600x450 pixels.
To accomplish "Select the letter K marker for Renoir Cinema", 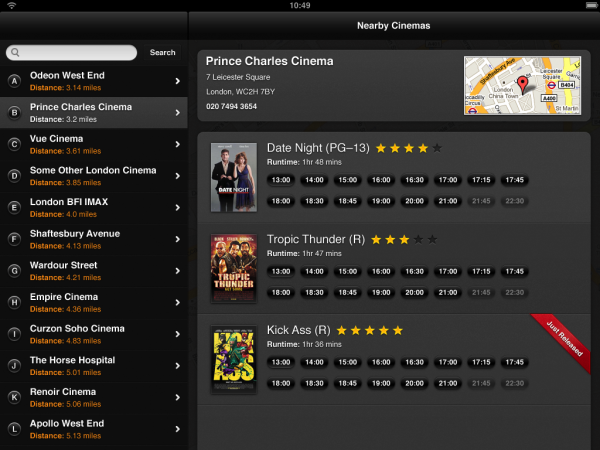I will 14,398.
